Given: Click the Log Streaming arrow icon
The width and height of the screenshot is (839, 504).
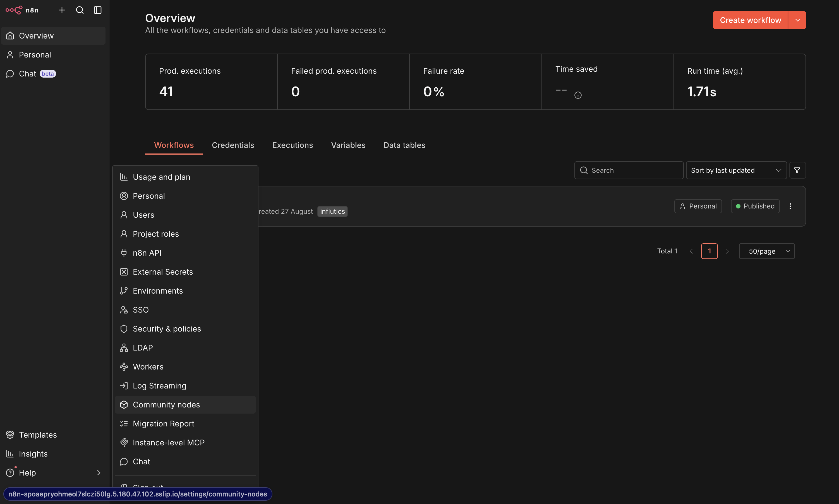Looking at the screenshot, I should tap(124, 386).
